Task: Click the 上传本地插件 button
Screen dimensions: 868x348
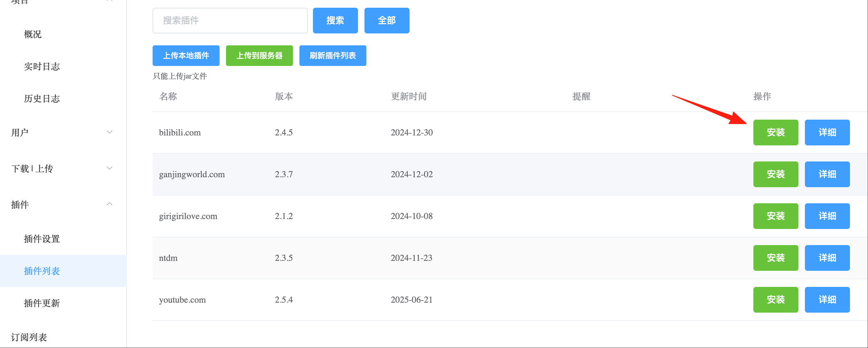Action: [x=186, y=56]
